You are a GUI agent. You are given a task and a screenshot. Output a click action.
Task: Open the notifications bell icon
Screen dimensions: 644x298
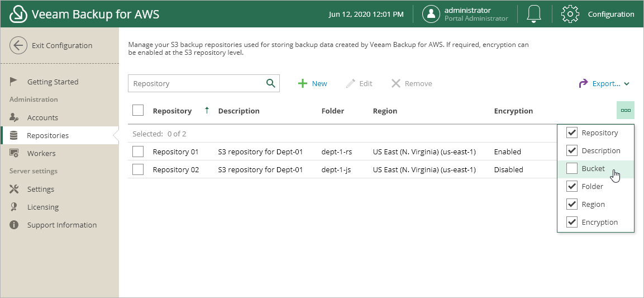pyautogui.click(x=533, y=14)
